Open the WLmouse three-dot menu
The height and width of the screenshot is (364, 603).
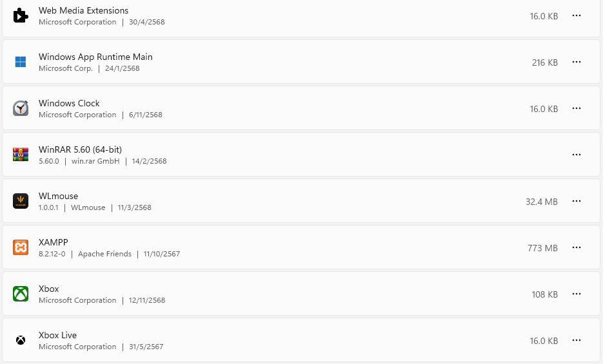pos(577,201)
